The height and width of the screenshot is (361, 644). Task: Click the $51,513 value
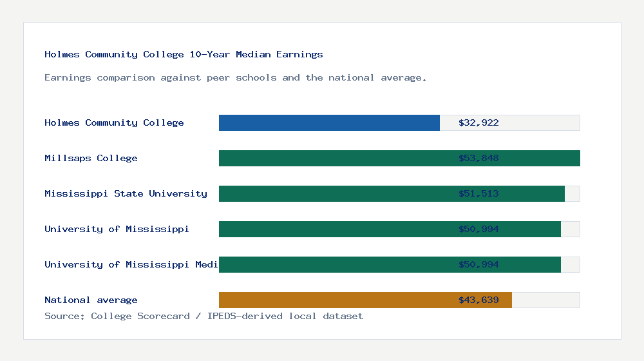(478, 193)
